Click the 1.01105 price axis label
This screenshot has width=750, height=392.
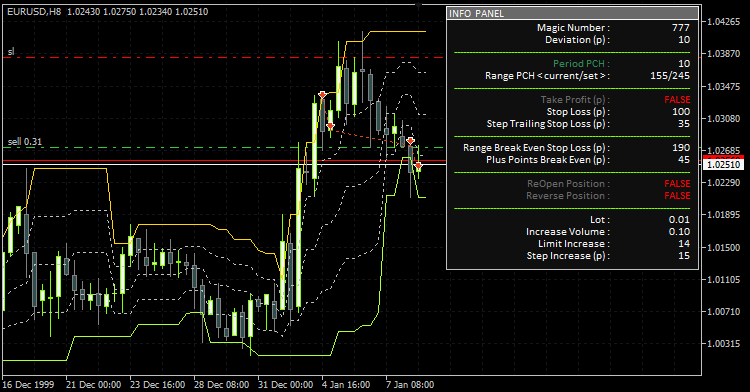724,279
